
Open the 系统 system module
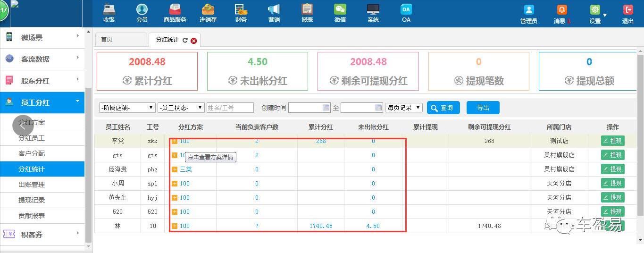tap(373, 13)
